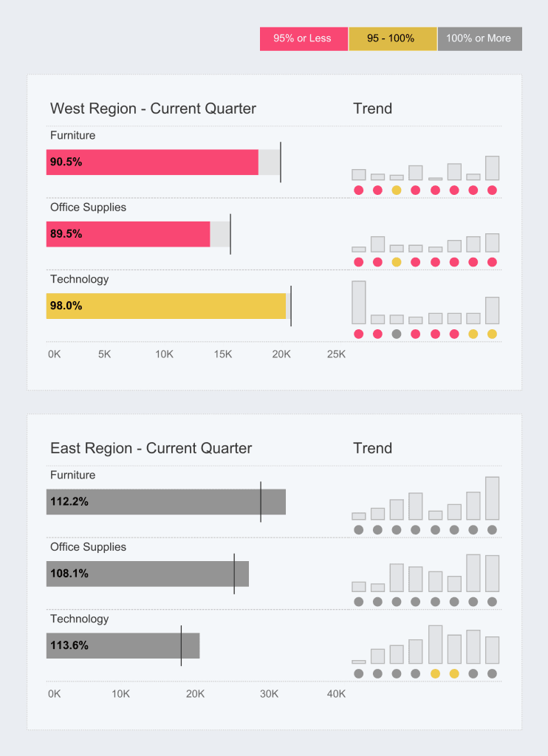
Task: Click the gray "100% or More" legend item
Action: [x=479, y=38]
